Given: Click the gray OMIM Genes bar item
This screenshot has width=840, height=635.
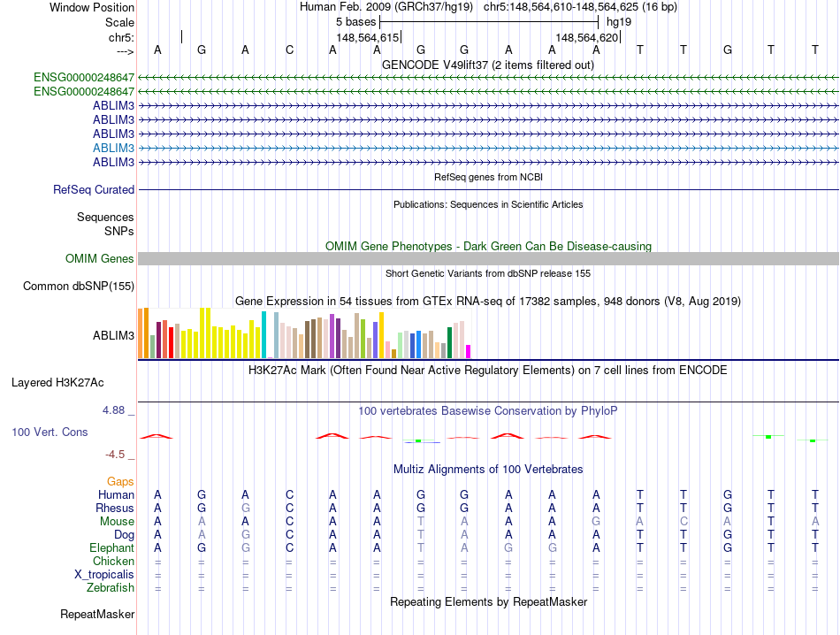Looking at the screenshot, I should 488,259.
